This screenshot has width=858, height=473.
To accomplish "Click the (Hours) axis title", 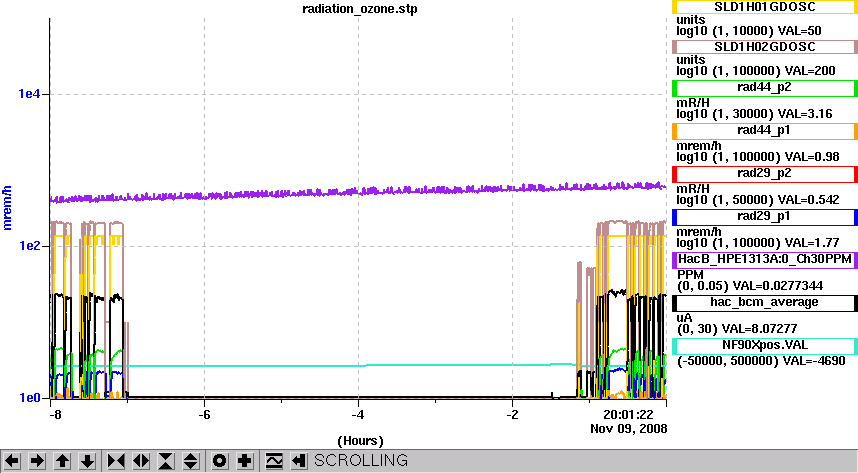I will [x=360, y=441].
